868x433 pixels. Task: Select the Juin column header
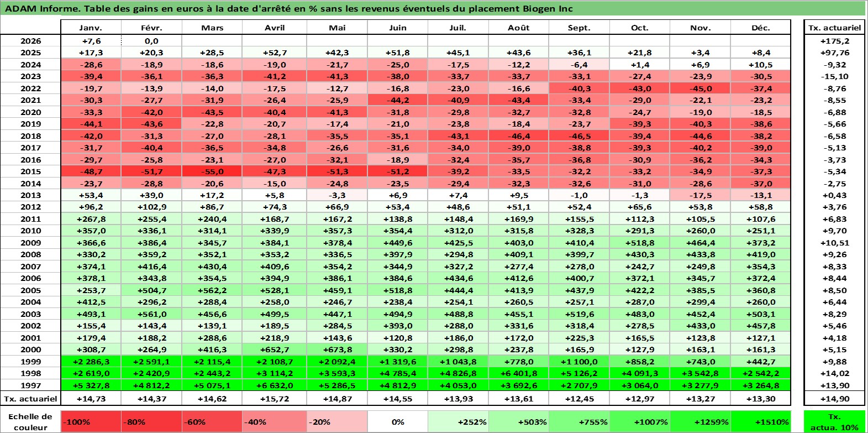coord(398,28)
